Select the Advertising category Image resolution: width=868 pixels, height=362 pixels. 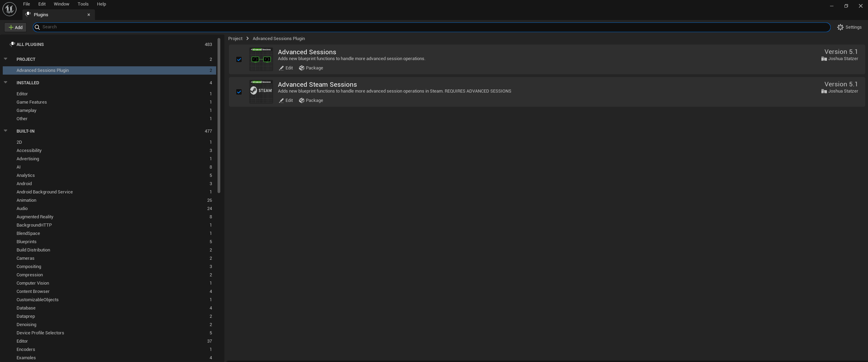pyautogui.click(x=109, y=159)
